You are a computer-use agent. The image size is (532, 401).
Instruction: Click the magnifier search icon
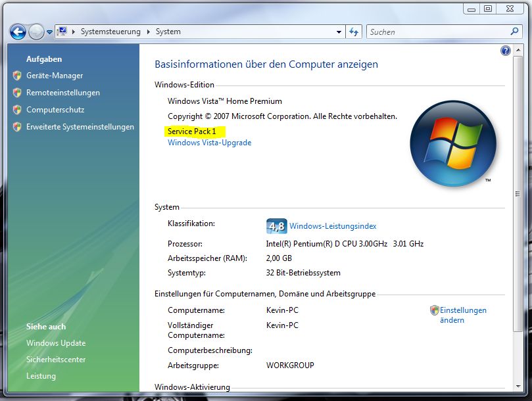tap(514, 32)
